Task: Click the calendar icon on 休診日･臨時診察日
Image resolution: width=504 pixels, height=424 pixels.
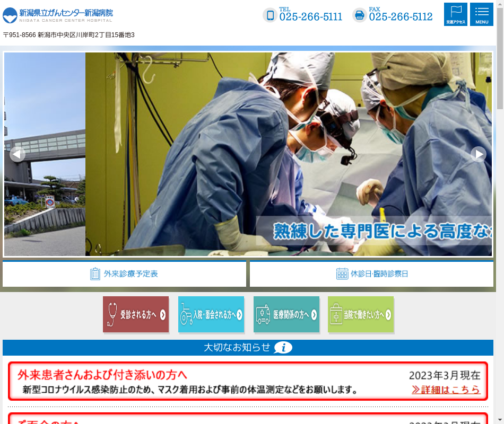Action: (342, 273)
